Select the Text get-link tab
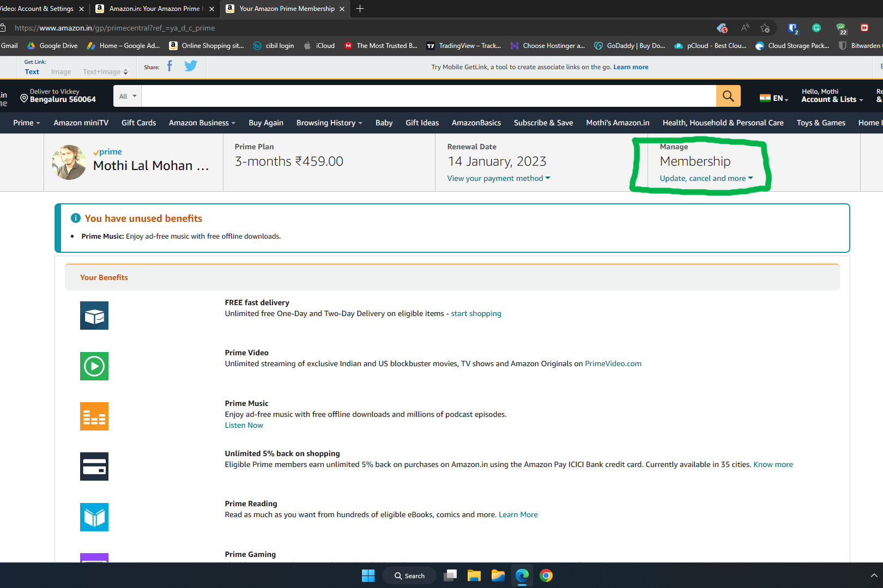883x588 pixels. [x=32, y=71]
